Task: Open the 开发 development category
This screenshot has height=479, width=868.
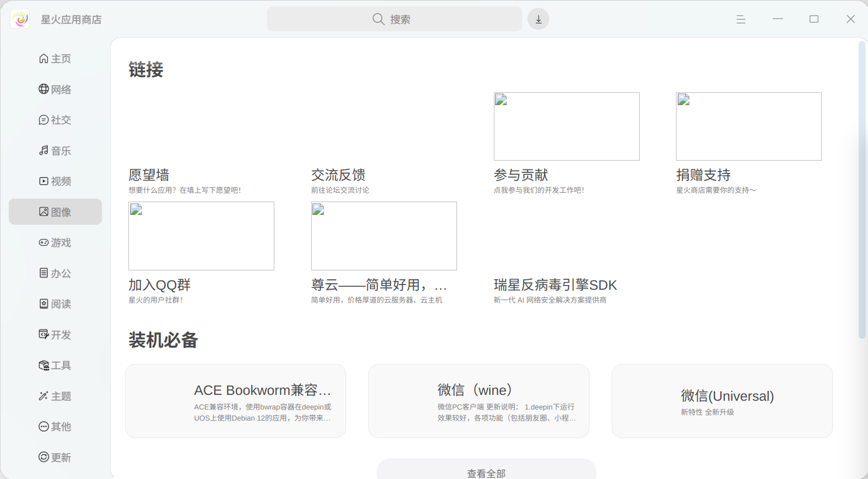Action: point(55,335)
